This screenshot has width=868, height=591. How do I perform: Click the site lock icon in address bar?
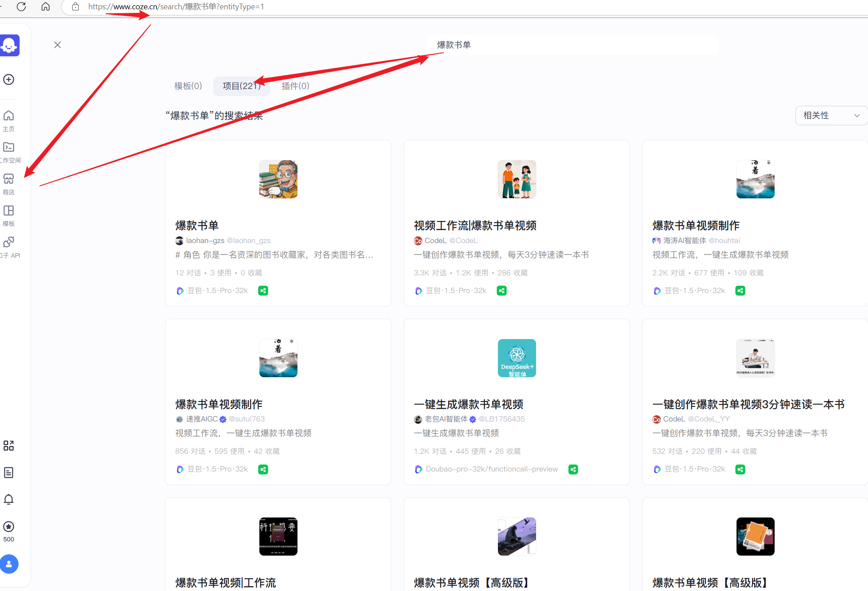coord(76,7)
